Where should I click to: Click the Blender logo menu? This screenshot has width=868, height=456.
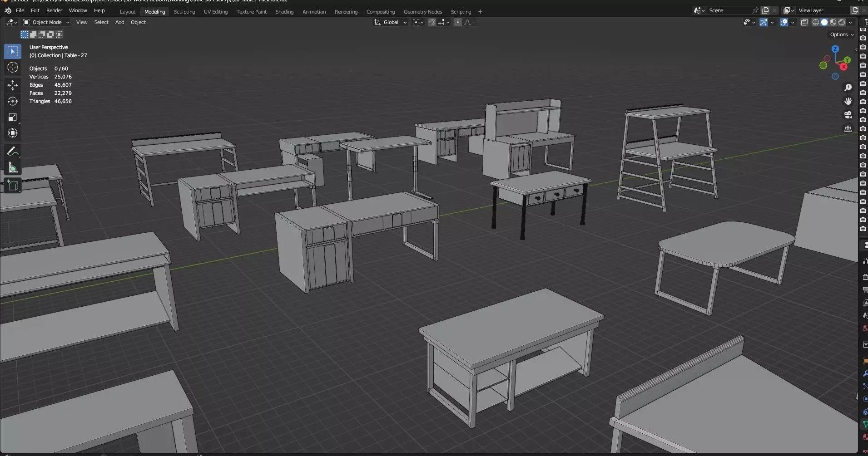[8, 10]
